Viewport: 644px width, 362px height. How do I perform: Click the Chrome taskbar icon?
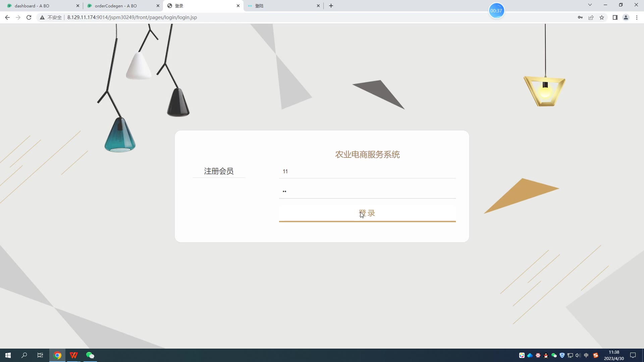(57, 355)
